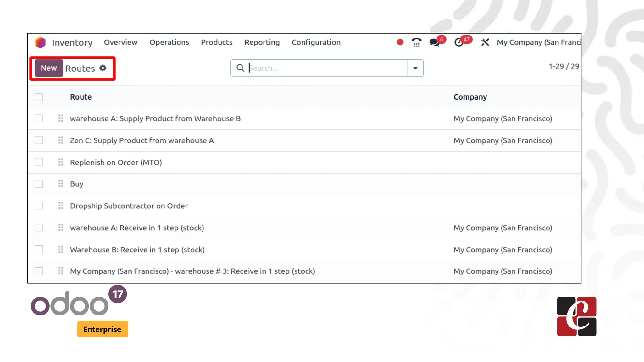Focus the Search input field
Screen dimensions: 644x362
(327, 68)
